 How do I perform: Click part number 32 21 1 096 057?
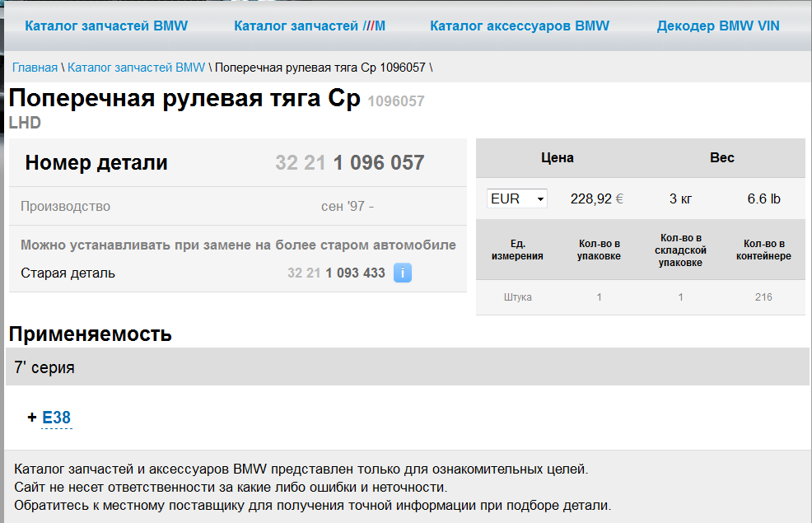click(349, 162)
